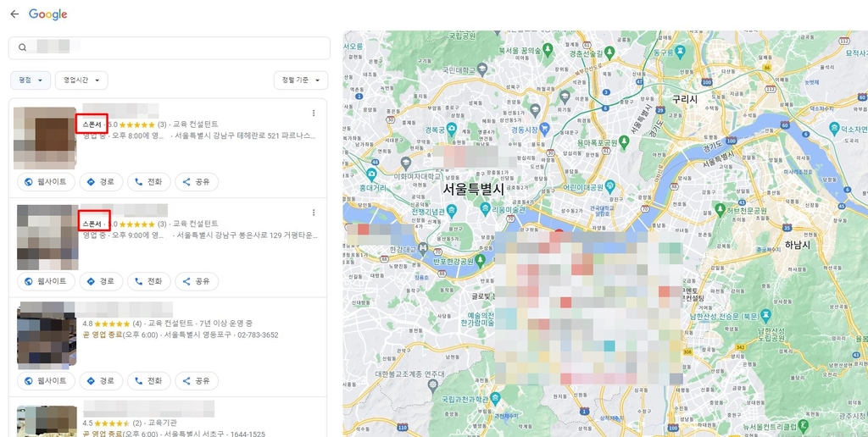Click the 덕소자연 museum marker
The width and height of the screenshot is (868, 437).
834,130
